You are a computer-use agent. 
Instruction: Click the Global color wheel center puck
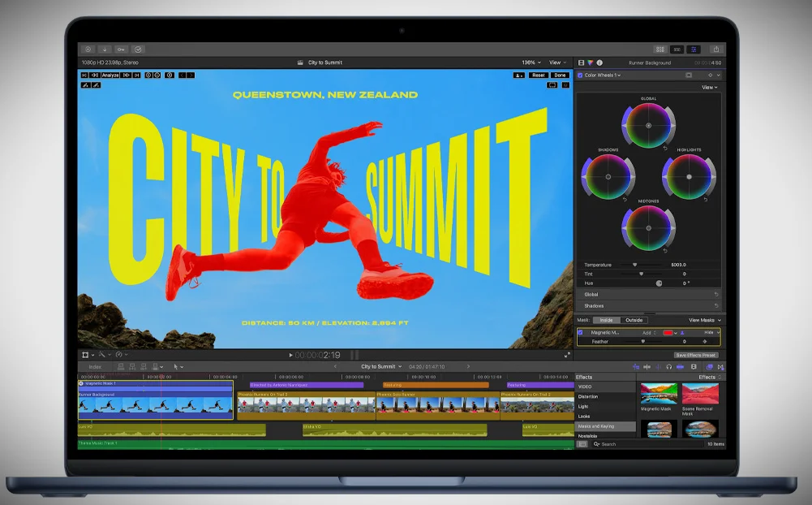(x=648, y=126)
